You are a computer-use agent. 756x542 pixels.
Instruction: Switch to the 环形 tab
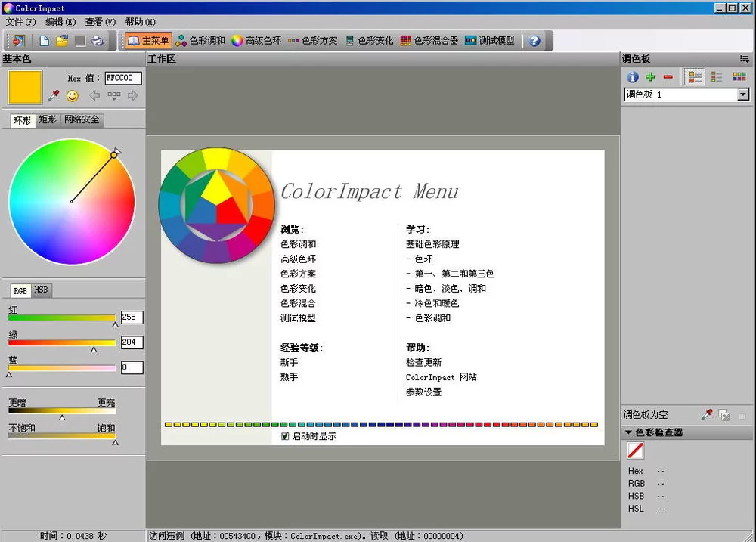coord(22,120)
